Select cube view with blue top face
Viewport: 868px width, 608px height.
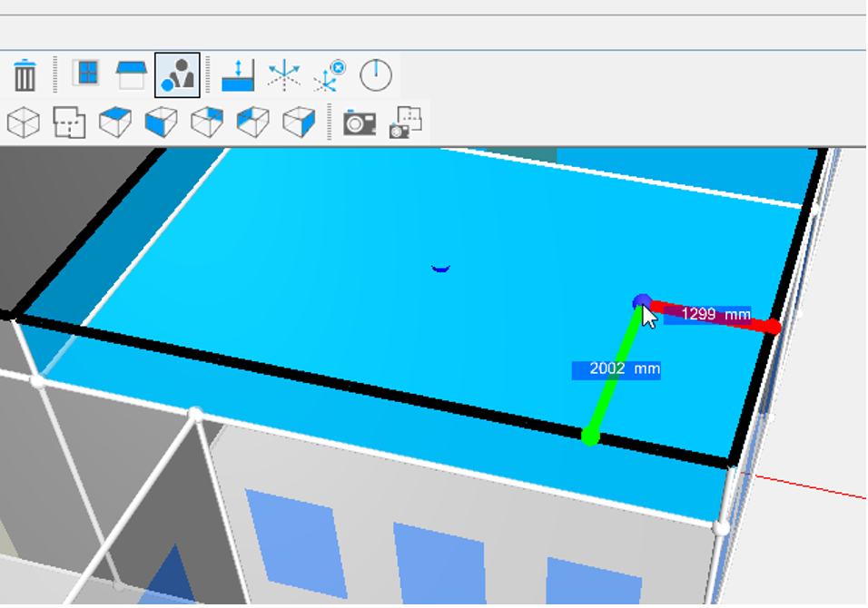pos(115,122)
